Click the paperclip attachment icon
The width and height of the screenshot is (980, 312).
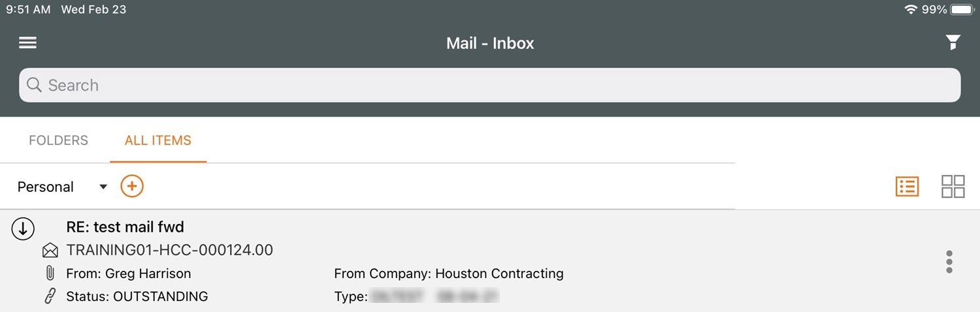pos(50,273)
